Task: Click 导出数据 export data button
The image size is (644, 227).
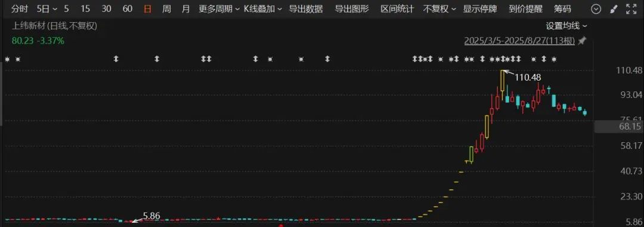Action: pyautogui.click(x=305, y=8)
